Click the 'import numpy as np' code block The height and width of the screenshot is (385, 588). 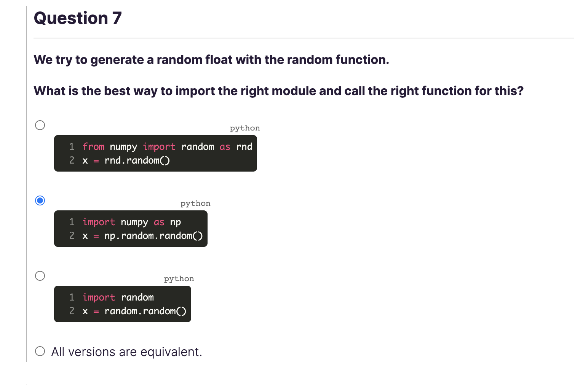point(131,229)
